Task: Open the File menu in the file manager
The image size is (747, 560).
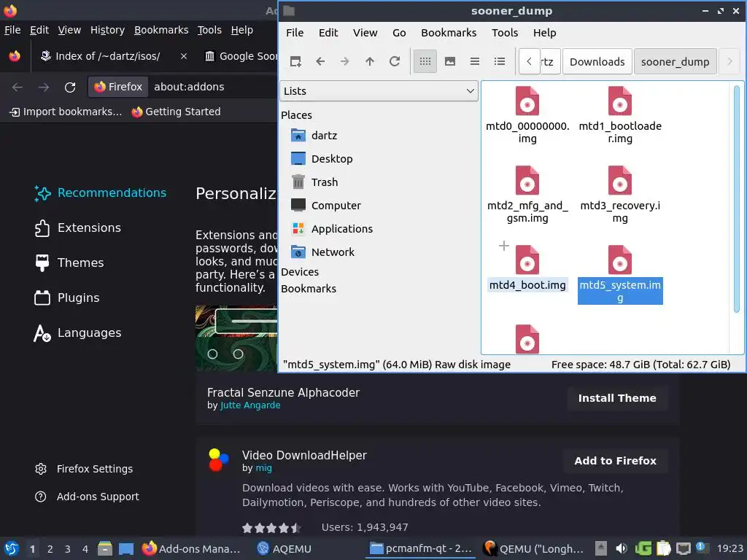Action: 295,33
